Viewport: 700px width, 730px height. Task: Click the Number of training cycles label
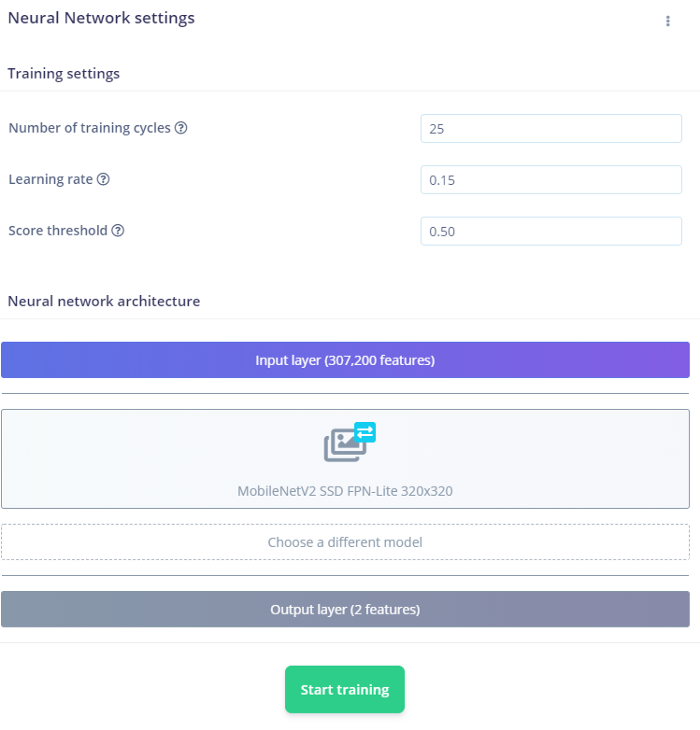tap(89, 128)
